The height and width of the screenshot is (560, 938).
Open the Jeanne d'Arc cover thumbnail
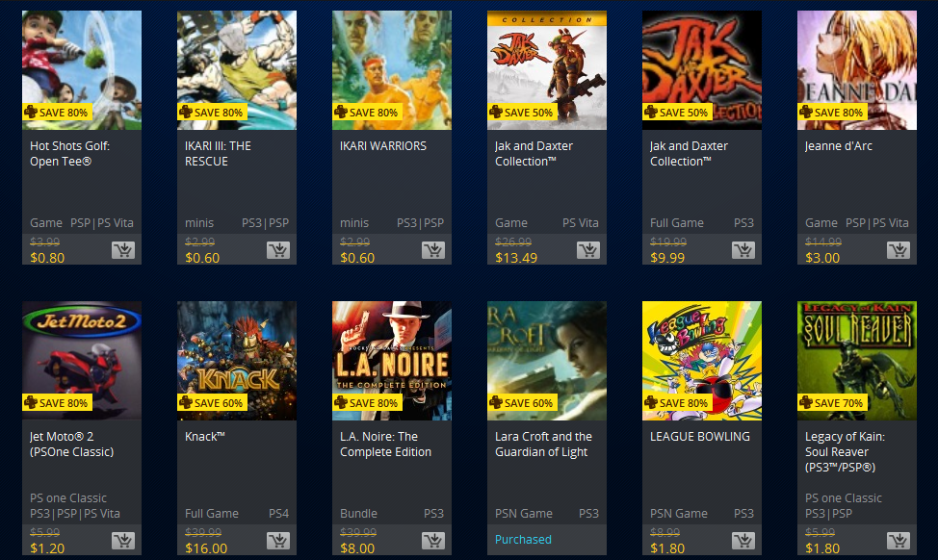click(x=857, y=70)
